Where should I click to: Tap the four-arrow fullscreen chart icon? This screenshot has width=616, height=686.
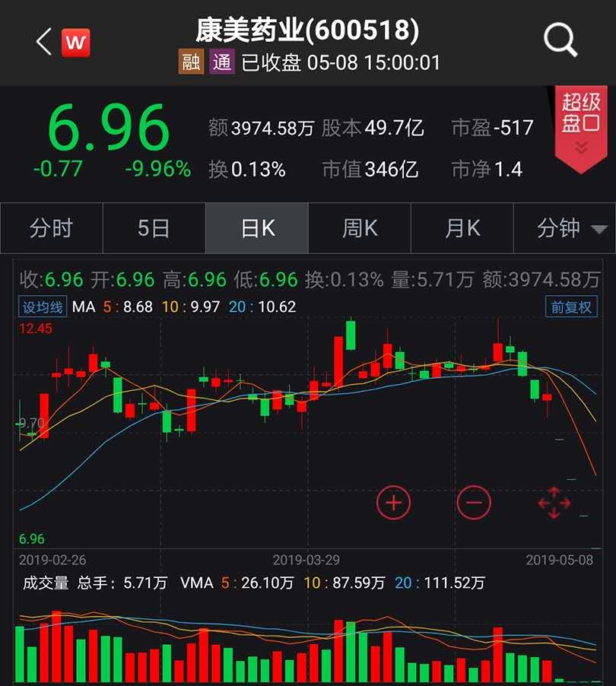click(554, 503)
